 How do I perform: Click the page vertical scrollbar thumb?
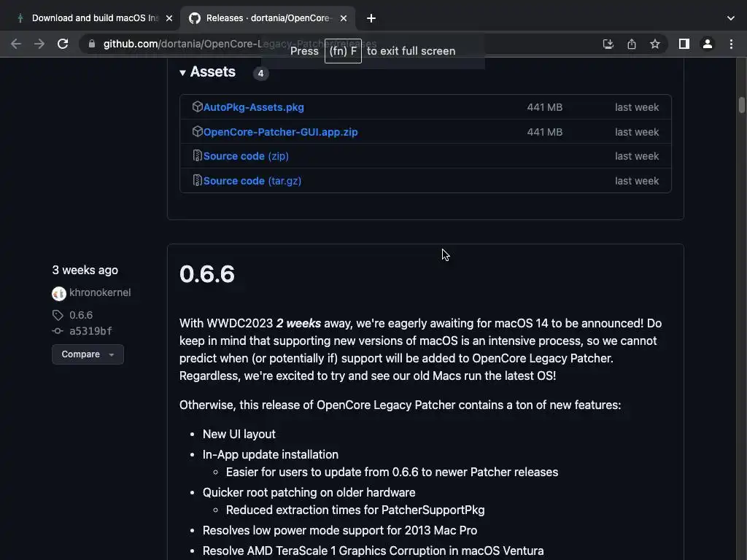(741, 105)
